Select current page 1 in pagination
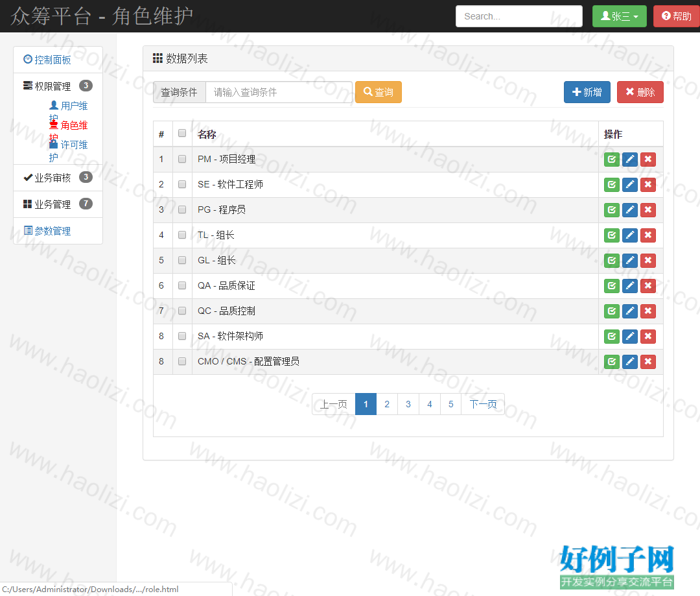This screenshot has width=700, height=596. click(366, 404)
